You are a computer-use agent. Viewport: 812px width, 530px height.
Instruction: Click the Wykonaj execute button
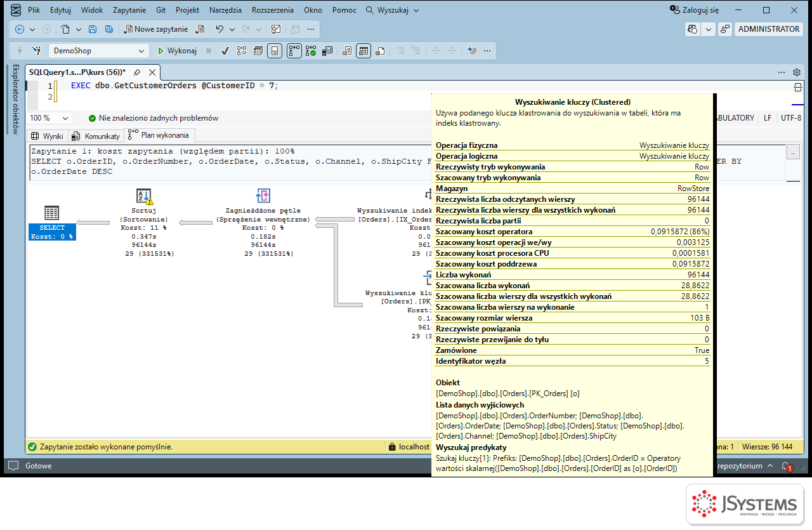177,51
